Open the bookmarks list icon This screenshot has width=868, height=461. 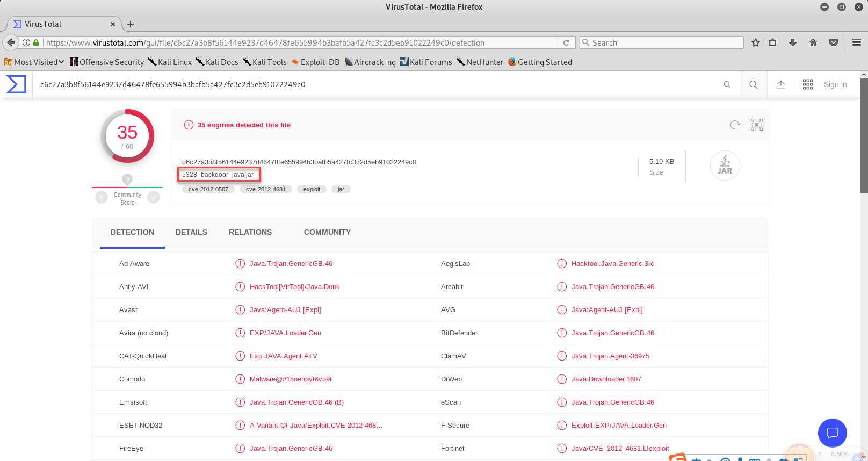click(772, 42)
